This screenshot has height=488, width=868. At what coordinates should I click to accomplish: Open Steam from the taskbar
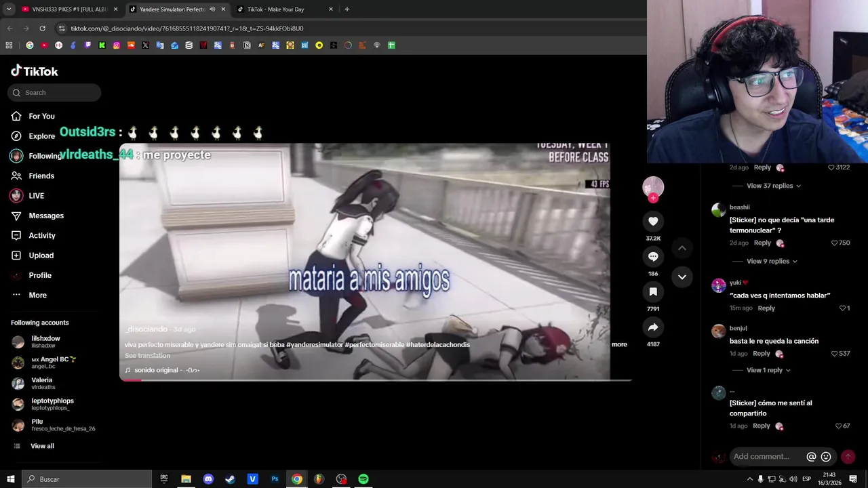point(231,479)
